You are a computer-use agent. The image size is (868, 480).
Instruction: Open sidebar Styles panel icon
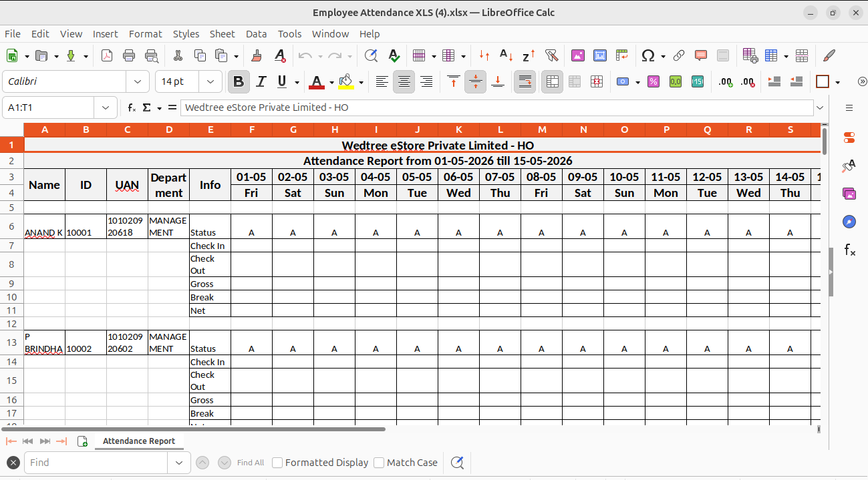[849, 166]
